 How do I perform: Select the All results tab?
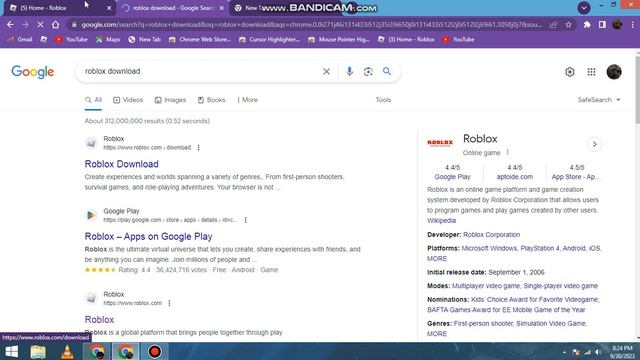tap(93, 100)
